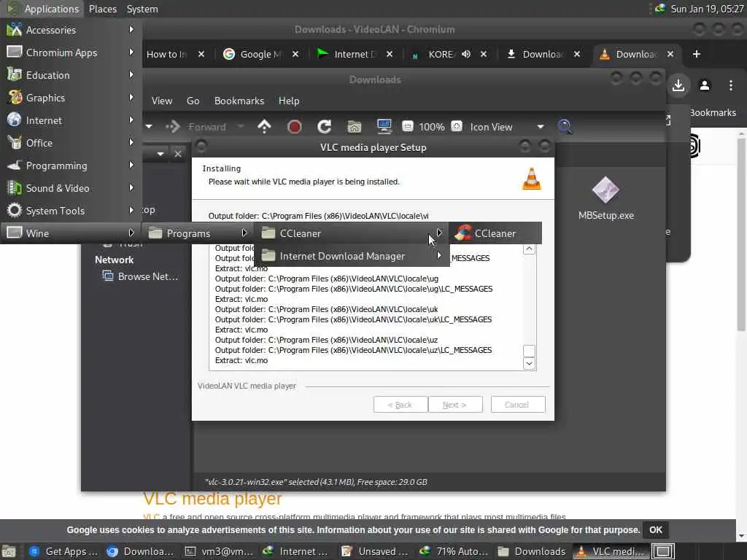Open Internet Download Manager submenu
747x560 pixels.
pyautogui.click(x=352, y=256)
